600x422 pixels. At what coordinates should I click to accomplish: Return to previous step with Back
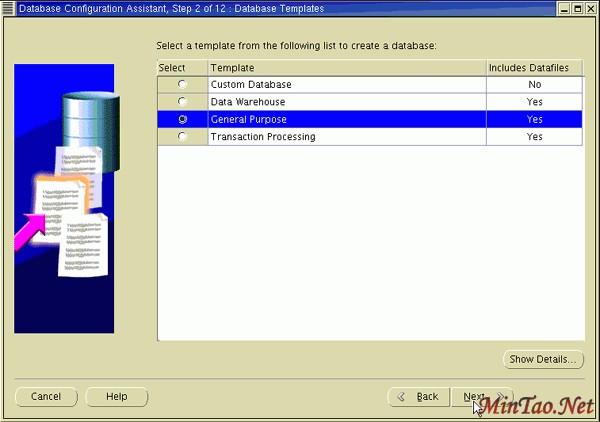point(418,397)
